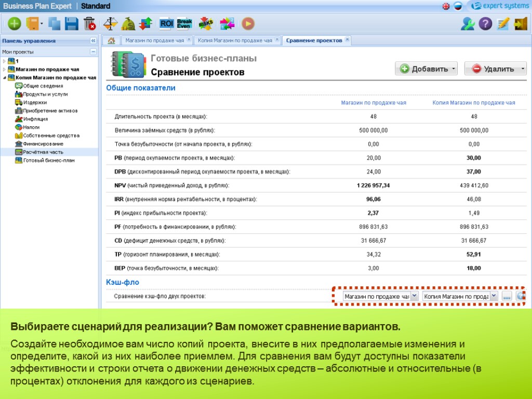Image resolution: width=532 pixels, height=399 pixels.
Task: Select Финансирование in project tree
Action: tap(43, 144)
